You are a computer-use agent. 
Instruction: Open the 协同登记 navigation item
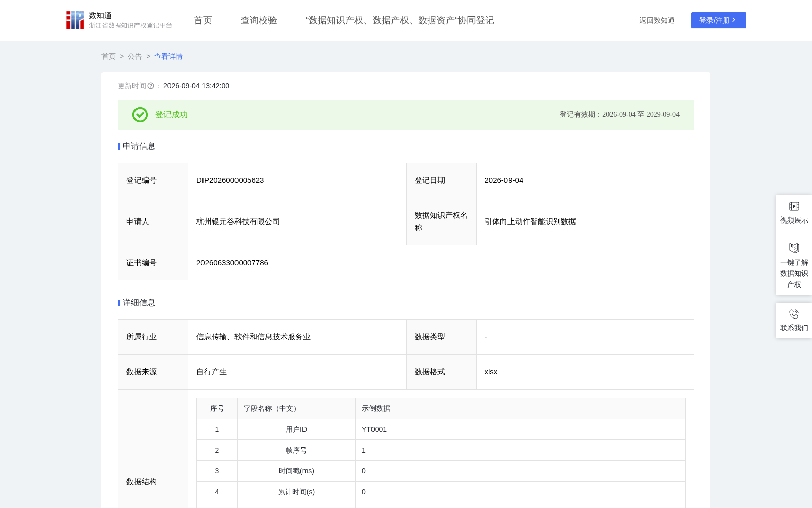coord(400,20)
